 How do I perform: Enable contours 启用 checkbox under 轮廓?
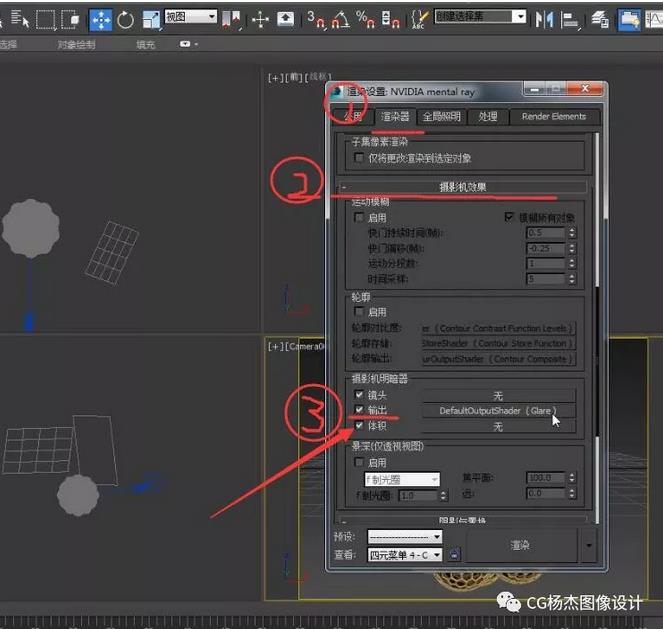(x=359, y=312)
